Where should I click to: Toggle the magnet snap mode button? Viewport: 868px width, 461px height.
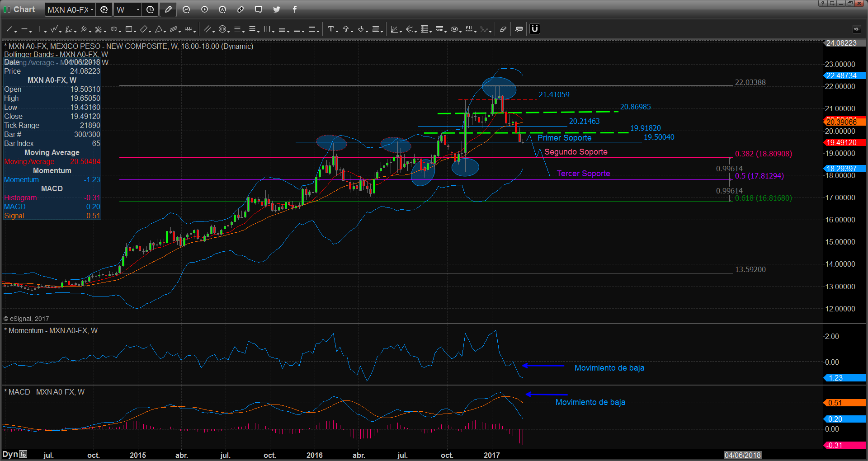[535, 29]
